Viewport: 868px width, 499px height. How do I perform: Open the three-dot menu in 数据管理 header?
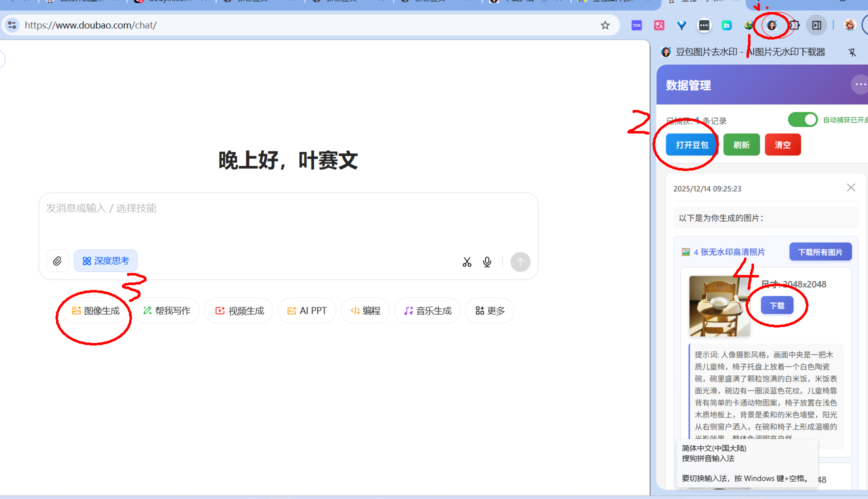[859, 84]
